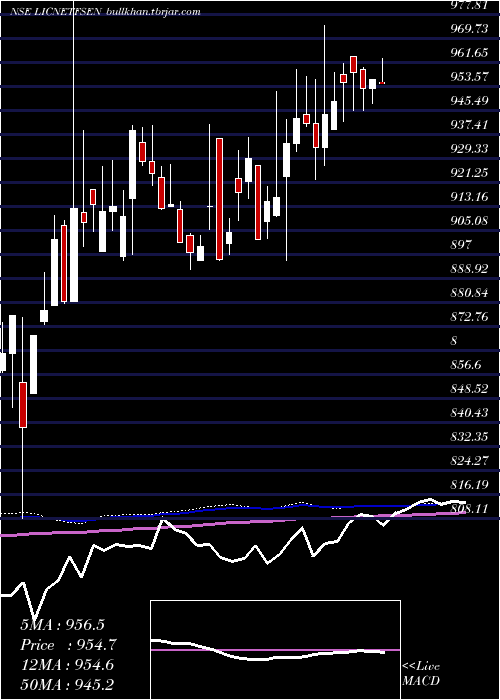Select the 840.43 price axis label
The image size is (500, 700).
click(x=471, y=413)
